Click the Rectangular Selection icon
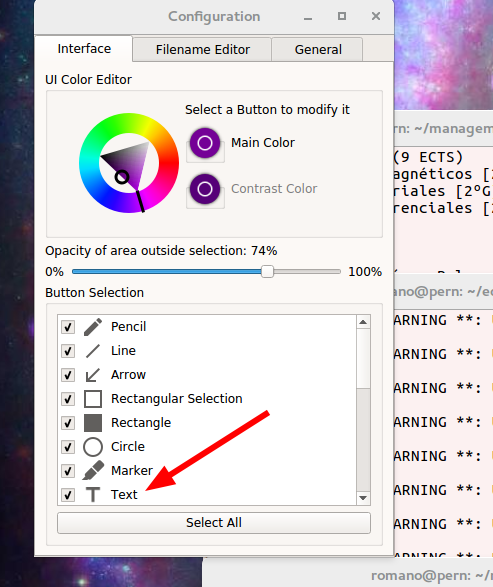 (x=93, y=399)
